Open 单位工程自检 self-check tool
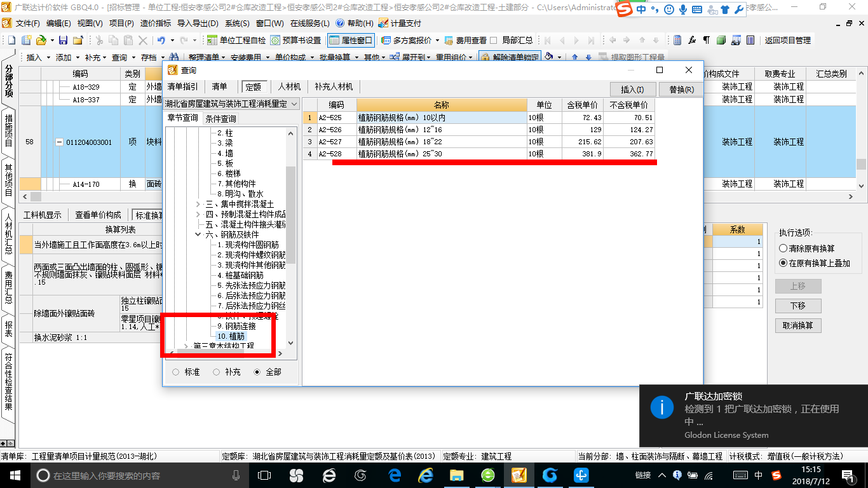This screenshot has height=488, width=868. tap(236, 40)
